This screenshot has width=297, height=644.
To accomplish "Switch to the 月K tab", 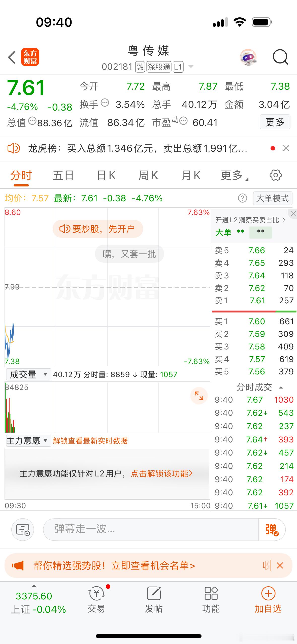I will pos(191,175).
